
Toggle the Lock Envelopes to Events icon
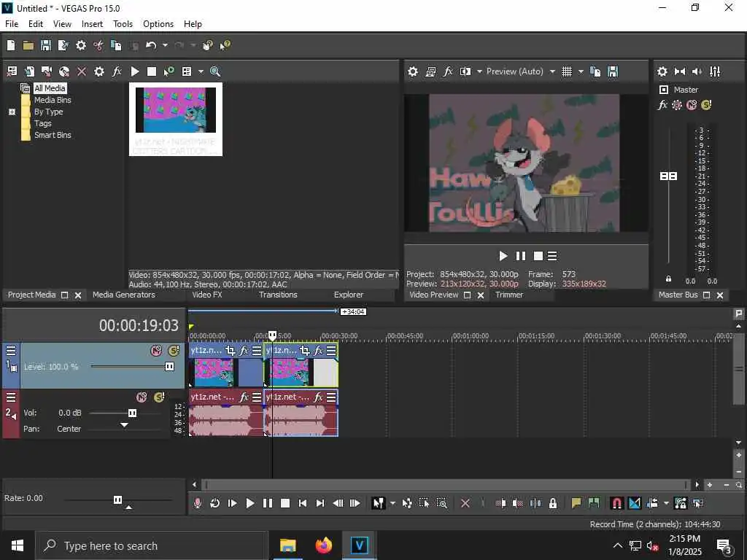[680, 503]
